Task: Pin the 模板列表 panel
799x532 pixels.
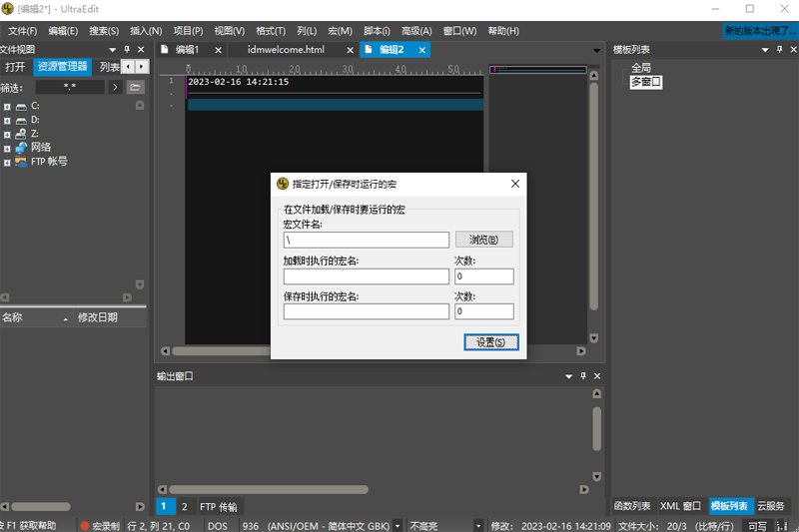Action: [778, 49]
